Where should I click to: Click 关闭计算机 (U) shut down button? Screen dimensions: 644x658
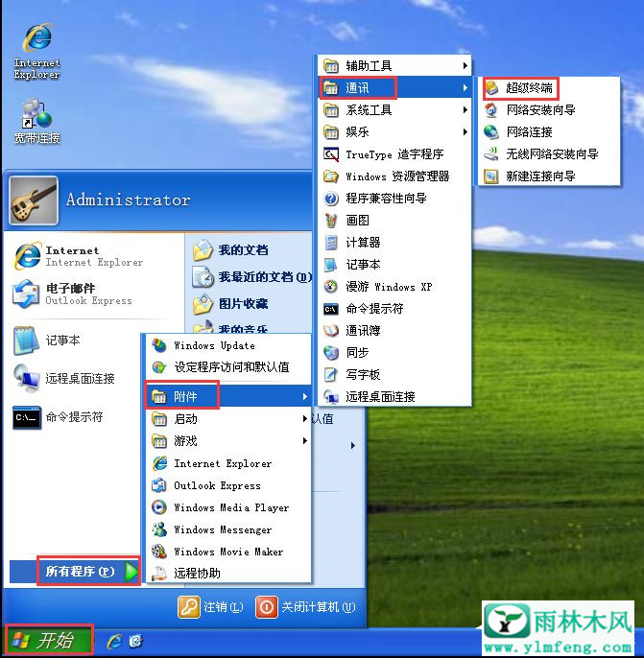pyautogui.click(x=305, y=607)
